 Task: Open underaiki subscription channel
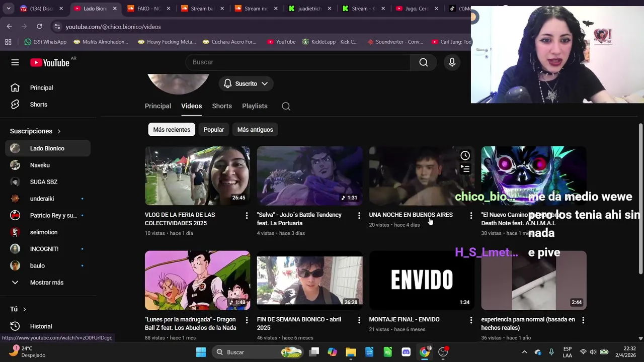point(48,199)
